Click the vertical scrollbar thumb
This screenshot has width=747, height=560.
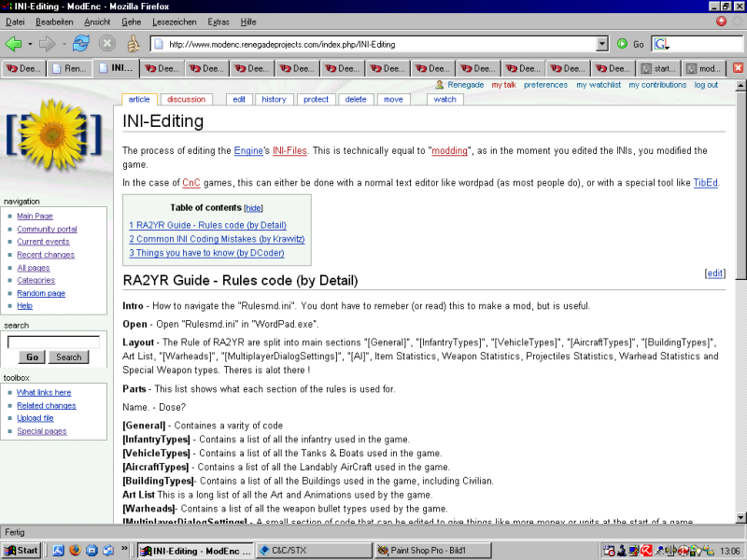coord(740,185)
